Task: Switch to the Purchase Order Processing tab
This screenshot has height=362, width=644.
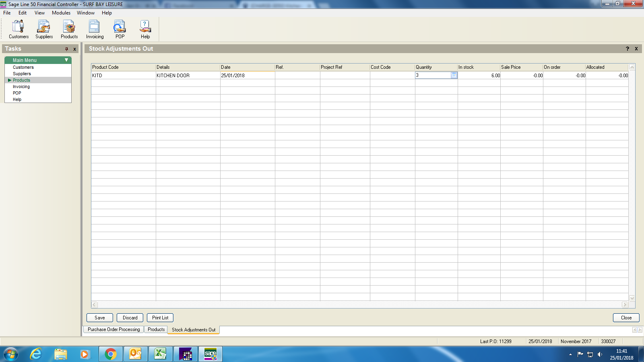Action: tap(114, 329)
